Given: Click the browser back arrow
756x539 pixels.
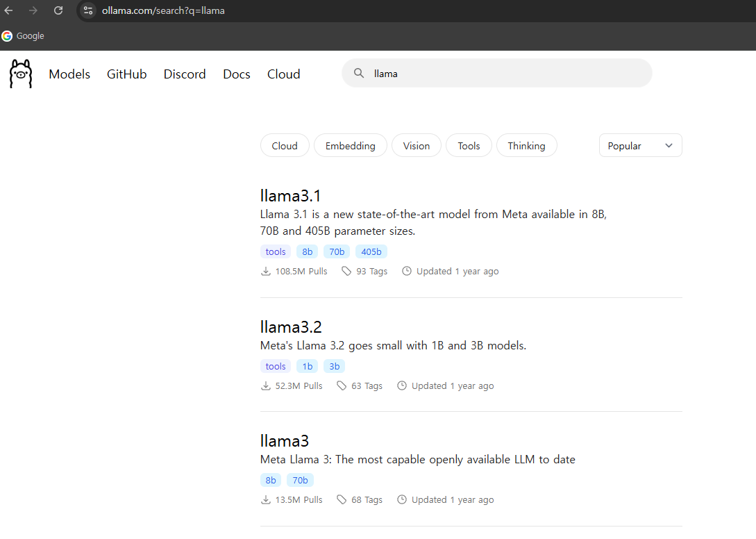Looking at the screenshot, I should pos(9,10).
